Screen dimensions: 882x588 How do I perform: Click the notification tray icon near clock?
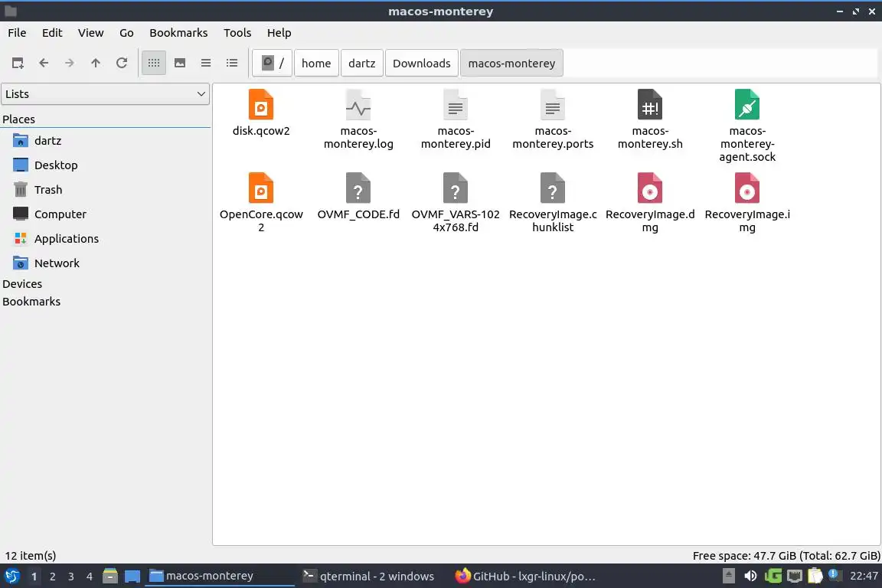tap(835, 575)
